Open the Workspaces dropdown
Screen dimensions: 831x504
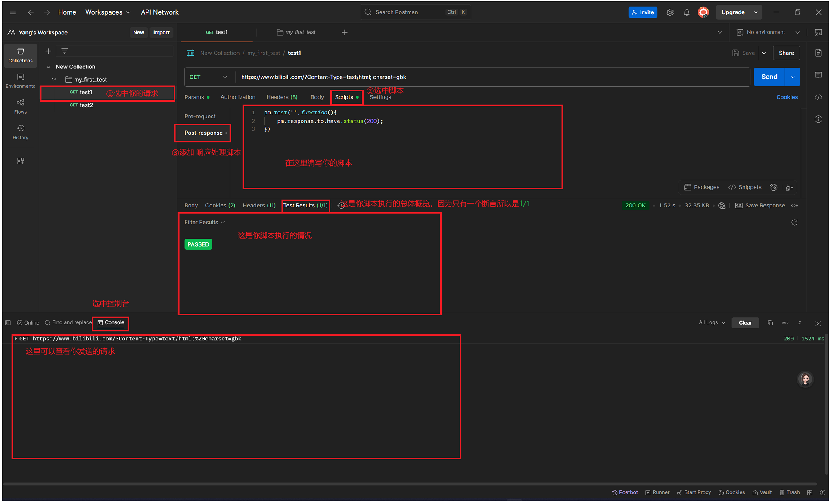click(x=108, y=12)
